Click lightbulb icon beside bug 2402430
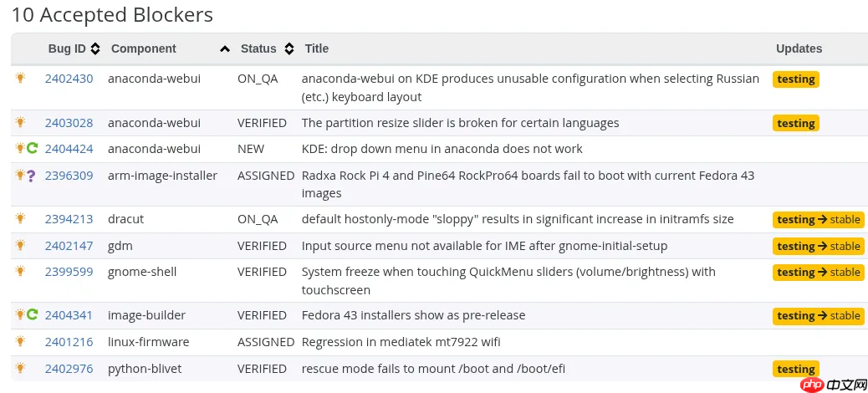868x393 pixels. coord(20,78)
